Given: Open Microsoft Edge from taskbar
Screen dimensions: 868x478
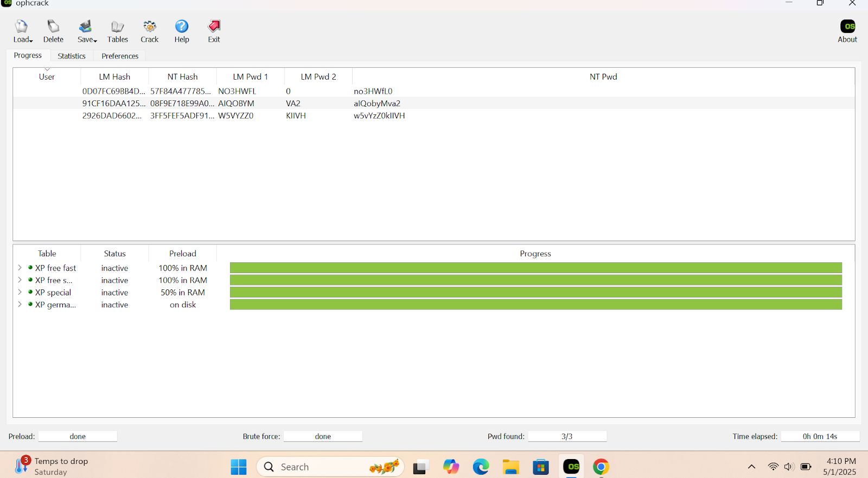Looking at the screenshot, I should (x=481, y=467).
